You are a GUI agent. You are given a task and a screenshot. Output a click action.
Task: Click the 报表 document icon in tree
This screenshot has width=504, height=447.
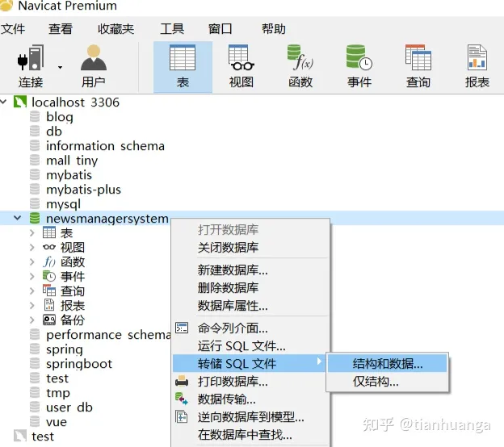point(49,305)
